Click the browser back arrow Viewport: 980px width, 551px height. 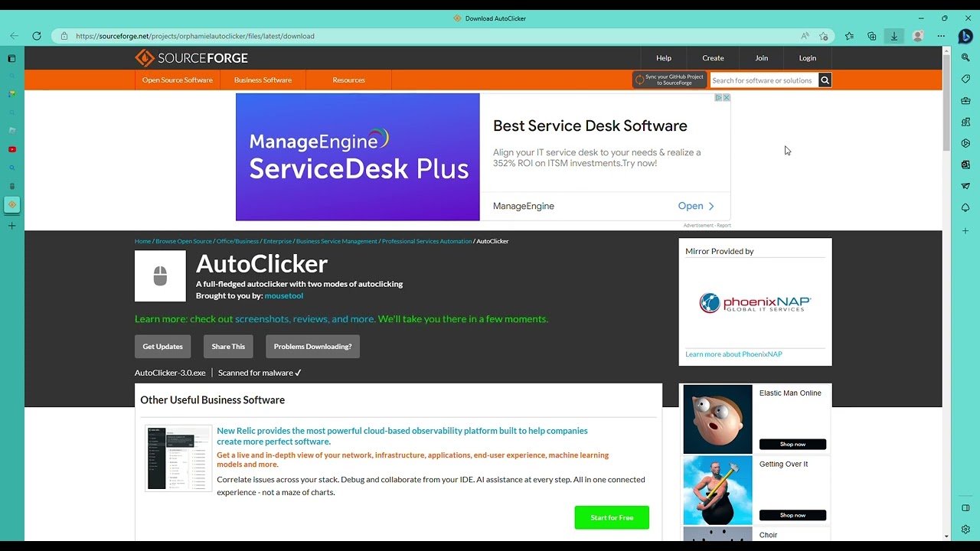click(x=14, y=36)
